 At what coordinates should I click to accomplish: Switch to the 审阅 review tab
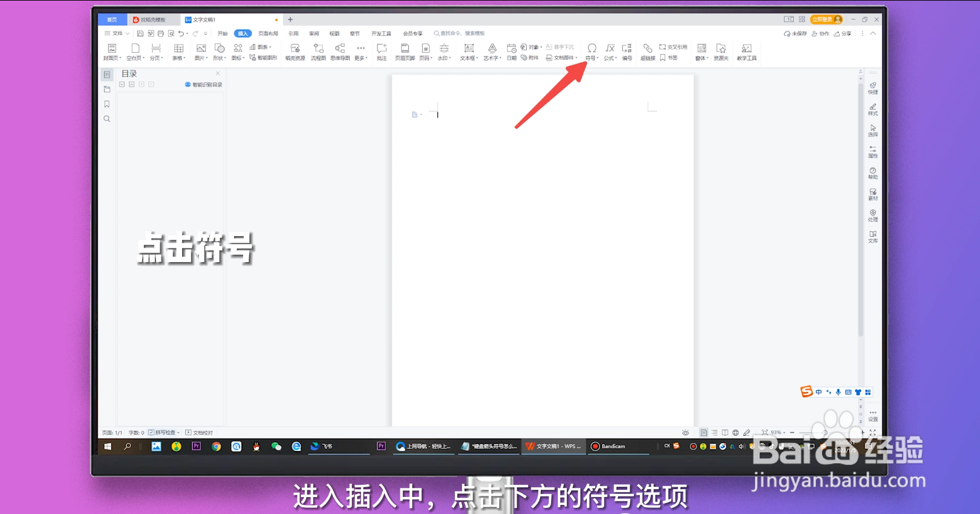(314, 33)
